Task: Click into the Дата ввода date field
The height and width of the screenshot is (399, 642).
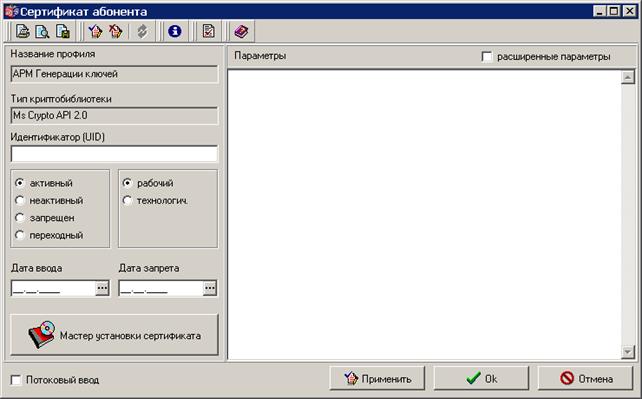Action: pos(54,288)
